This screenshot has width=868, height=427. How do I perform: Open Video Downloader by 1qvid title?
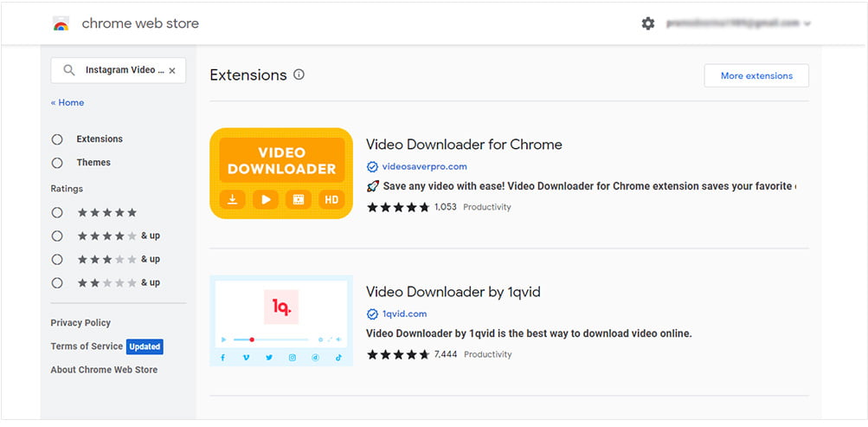pos(453,292)
